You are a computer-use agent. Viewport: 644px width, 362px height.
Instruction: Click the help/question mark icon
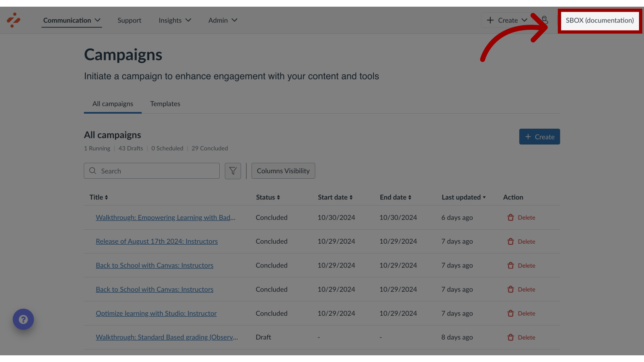click(23, 319)
